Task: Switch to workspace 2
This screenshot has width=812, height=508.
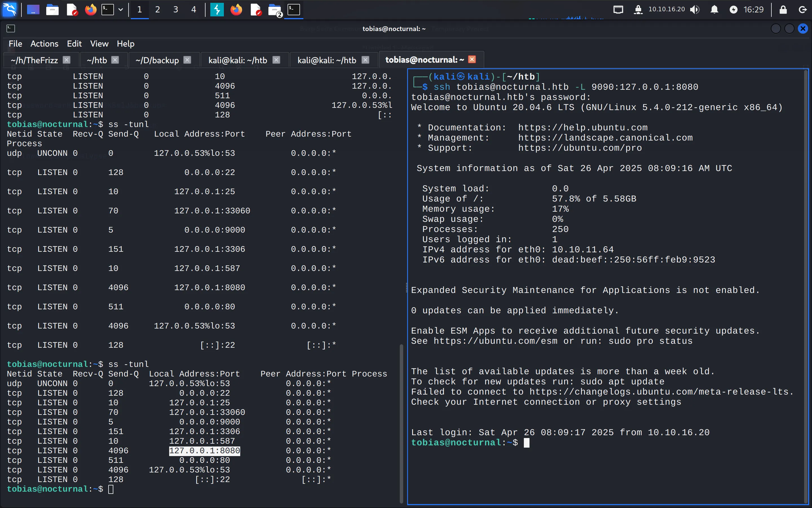Action: (x=157, y=9)
